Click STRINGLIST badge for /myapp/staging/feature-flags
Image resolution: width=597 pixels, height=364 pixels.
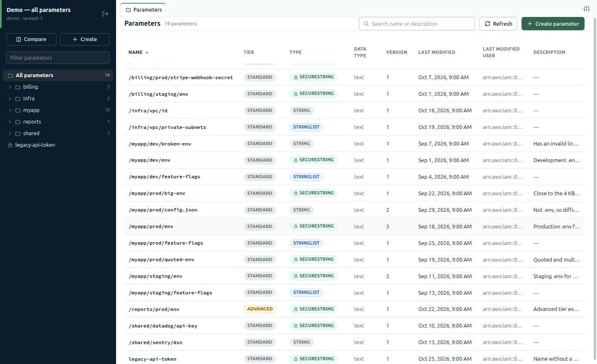pos(306,293)
